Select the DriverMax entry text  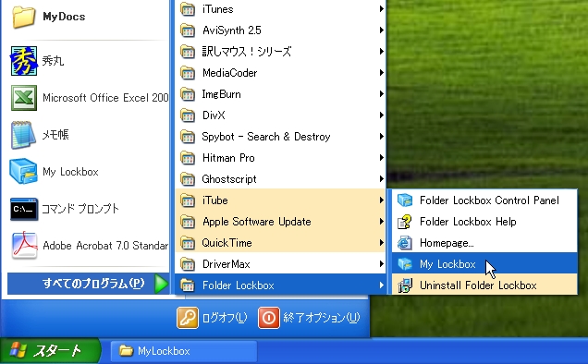pyautogui.click(x=227, y=264)
